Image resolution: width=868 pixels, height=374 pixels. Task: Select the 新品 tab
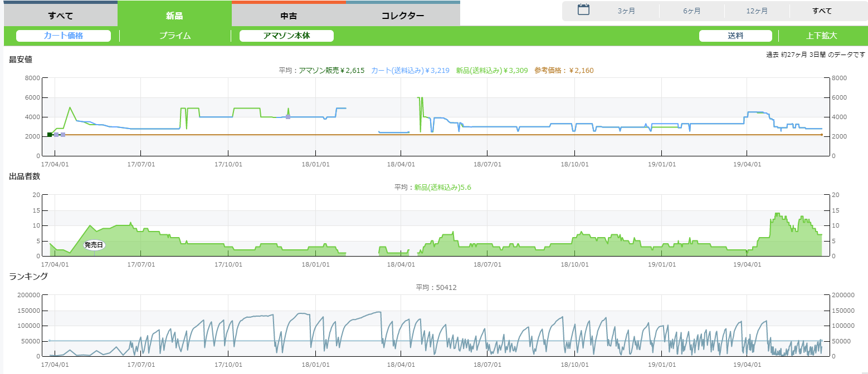click(x=174, y=15)
